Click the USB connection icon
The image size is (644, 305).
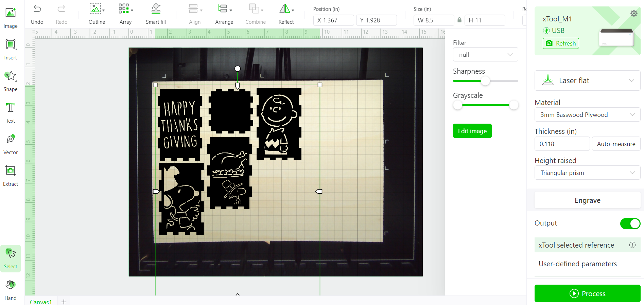coord(546,31)
